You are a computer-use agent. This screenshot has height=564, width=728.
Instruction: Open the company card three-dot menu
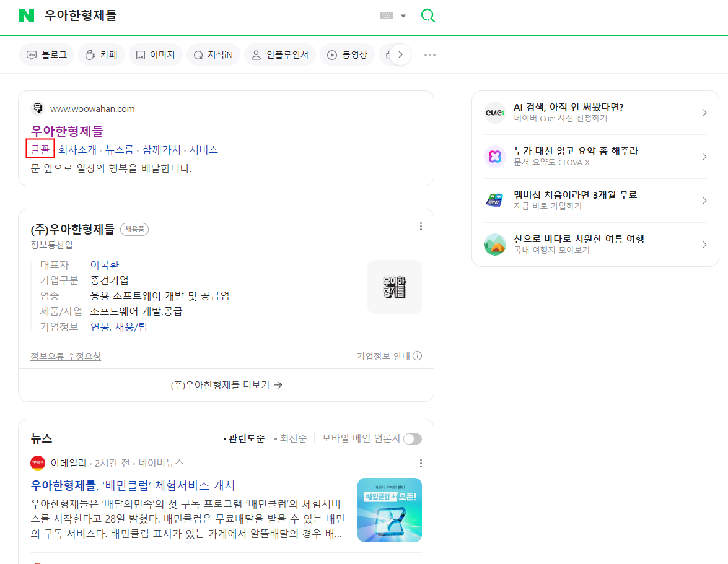(x=421, y=227)
